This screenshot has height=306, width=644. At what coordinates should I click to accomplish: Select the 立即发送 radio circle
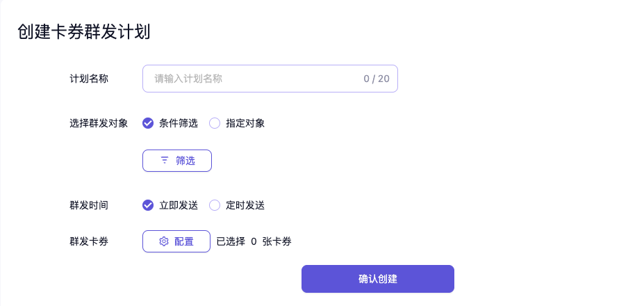pyautogui.click(x=148, y=205)
